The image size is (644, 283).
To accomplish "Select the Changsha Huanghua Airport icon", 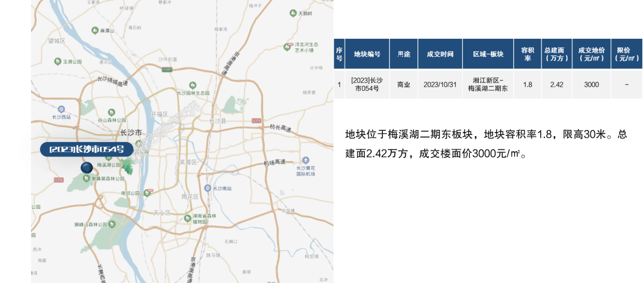I will 305,161.
